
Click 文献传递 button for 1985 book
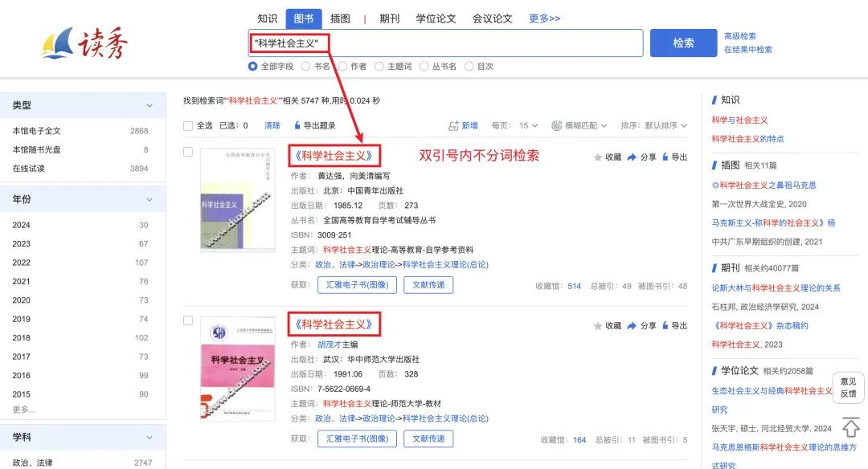(428, 285)
